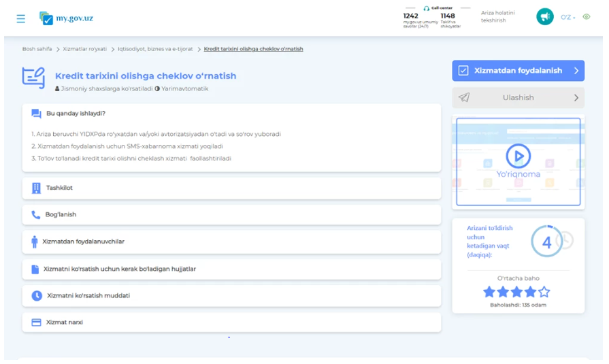Expand the Xizmat narxi section
Viewport: 609px width, 364px height.
pos(231,322)
